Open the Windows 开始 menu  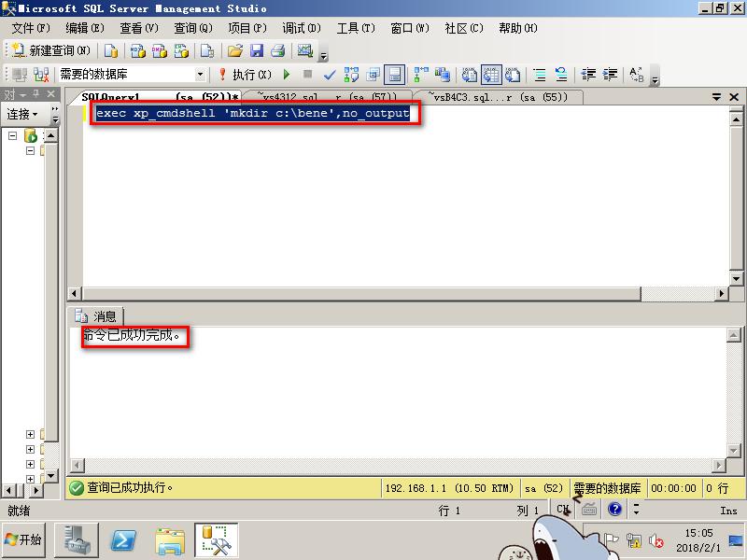click(x=23, y=539)
